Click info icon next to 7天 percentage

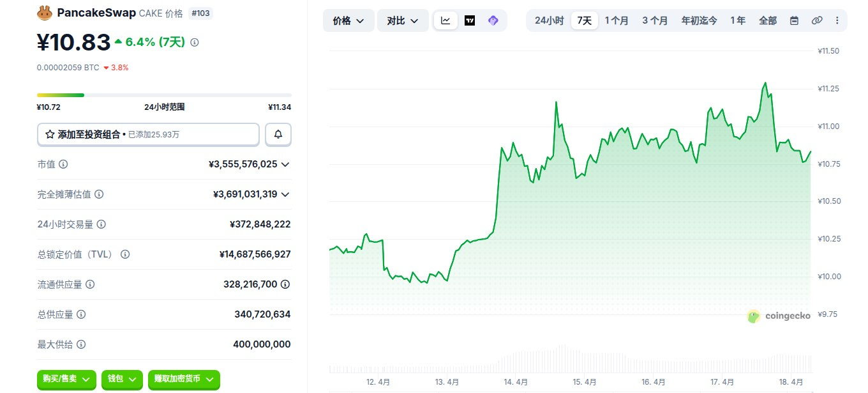click(195, 42)
